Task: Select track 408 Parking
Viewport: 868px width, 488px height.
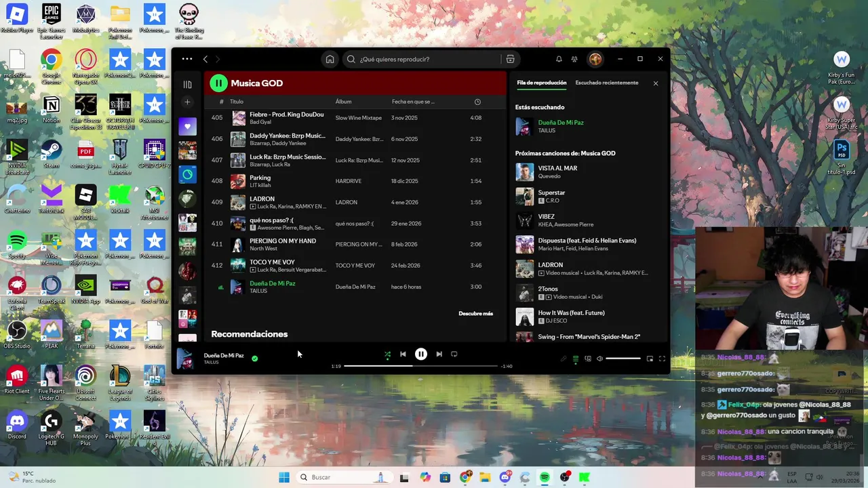Action: [x=355, y=181]
